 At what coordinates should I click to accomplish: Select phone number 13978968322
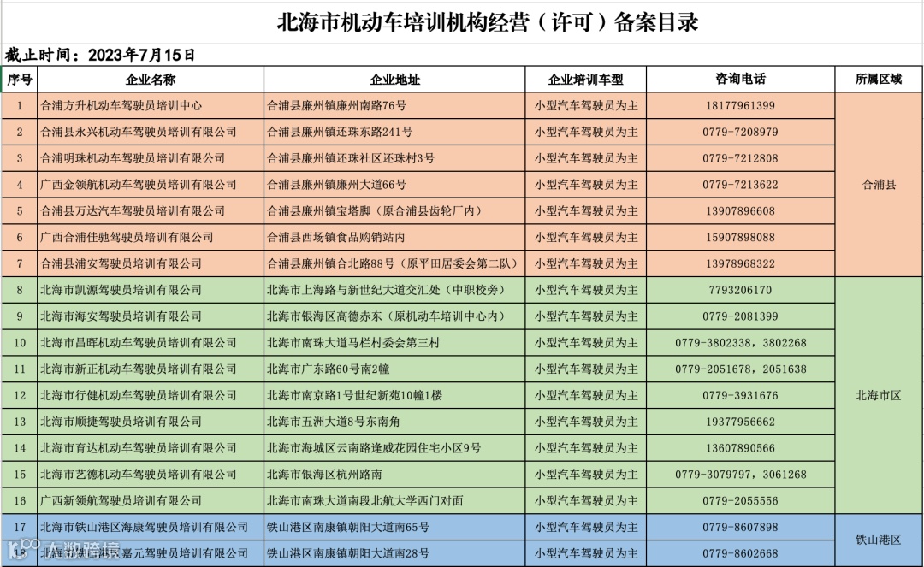tap(741, 263)
